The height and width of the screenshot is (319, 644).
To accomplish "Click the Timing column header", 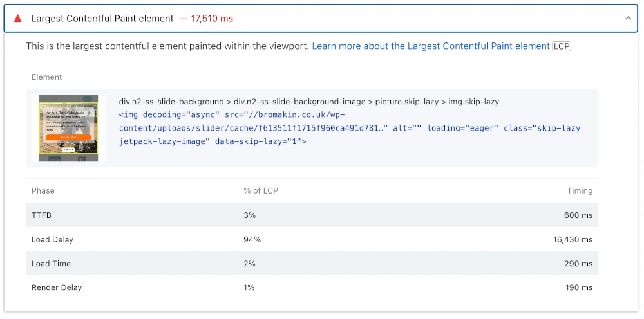I will 580,190.
